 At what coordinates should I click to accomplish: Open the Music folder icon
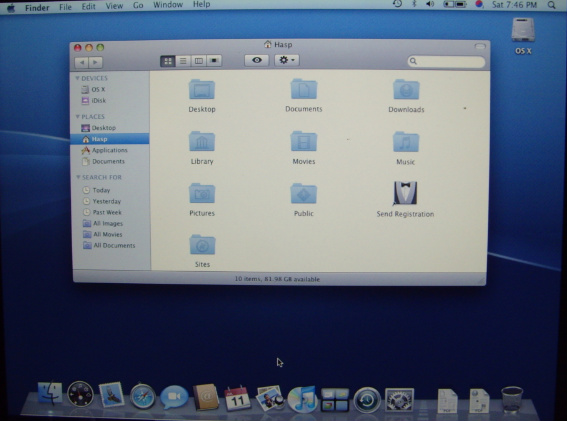coord(406,142)
